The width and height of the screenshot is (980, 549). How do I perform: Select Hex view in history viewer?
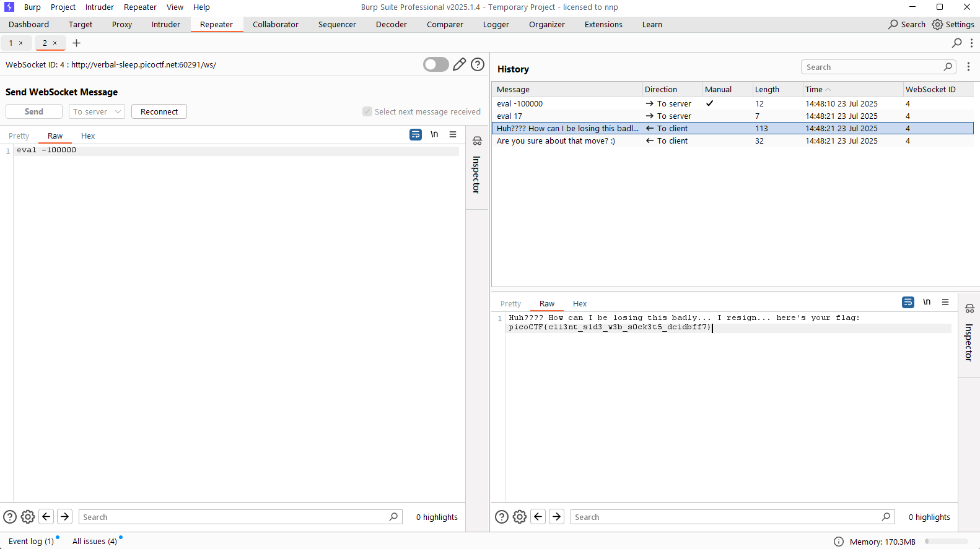click(580, 303)
